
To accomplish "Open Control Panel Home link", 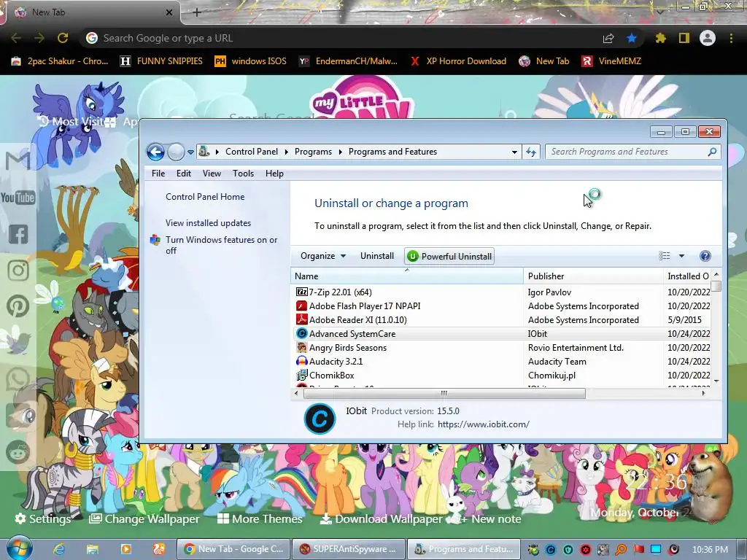I will pyautogui.click(x=205, y=197).
